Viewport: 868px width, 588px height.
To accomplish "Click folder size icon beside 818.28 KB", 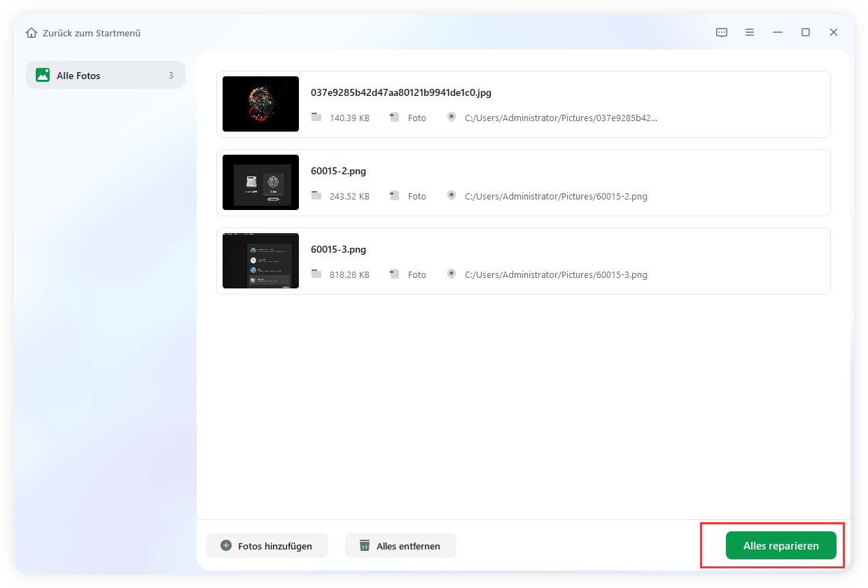I will [x=316, y=274].
